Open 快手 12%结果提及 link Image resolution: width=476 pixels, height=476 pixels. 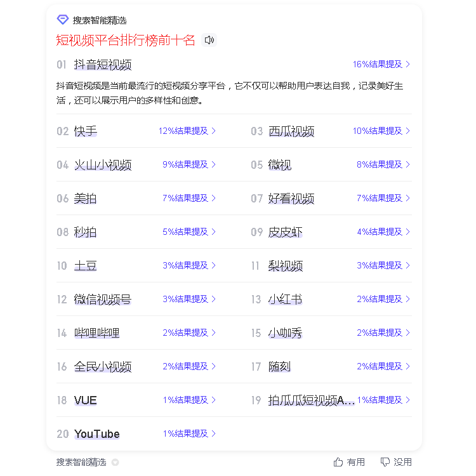coord(187,131)
